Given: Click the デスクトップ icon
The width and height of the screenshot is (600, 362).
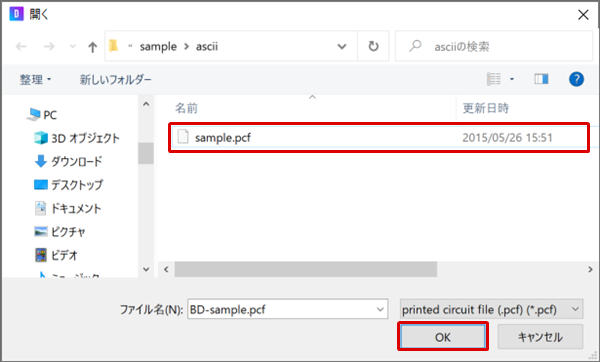Looking at the screenshot, I should [41, 185].
